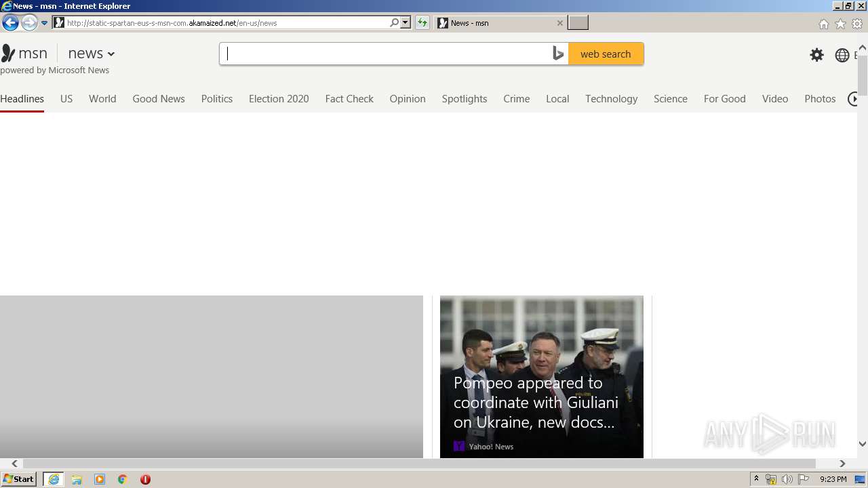Focus the msn web search input field
The width and height of the screenshot is (868, 488).
[x=387, y=54]
